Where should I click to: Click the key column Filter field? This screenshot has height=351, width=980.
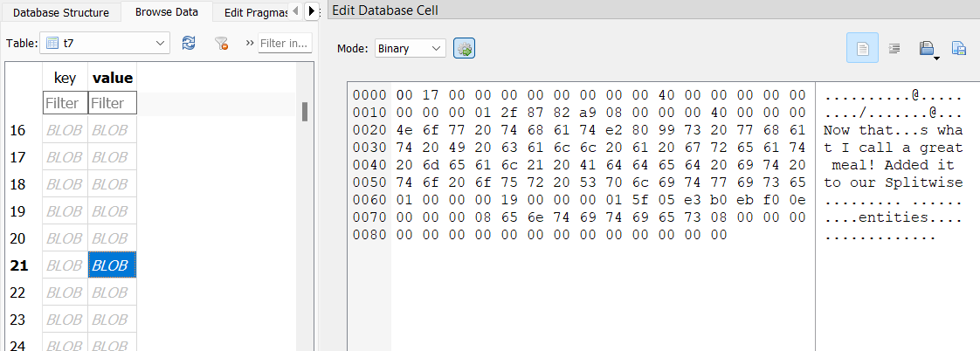(x=65, y=103)
